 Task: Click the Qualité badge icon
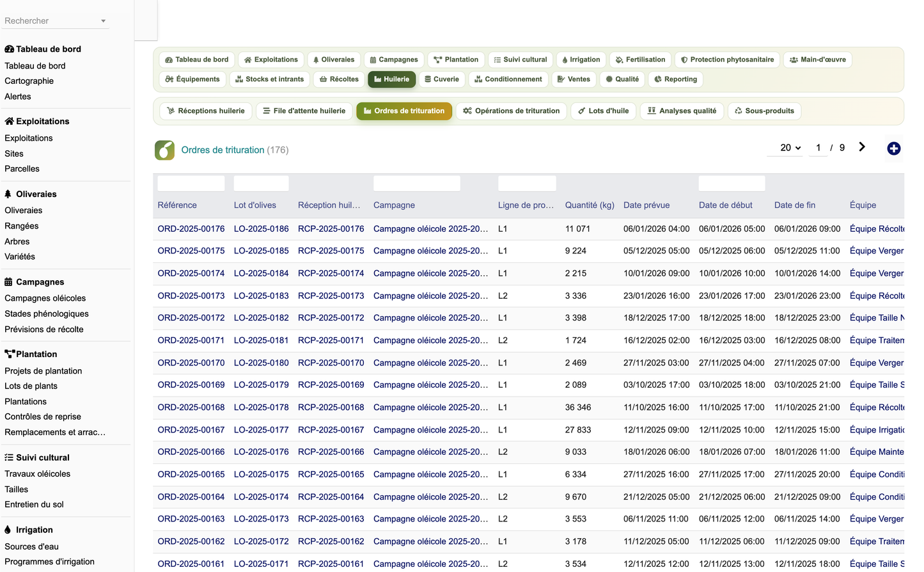pos(609,79)
